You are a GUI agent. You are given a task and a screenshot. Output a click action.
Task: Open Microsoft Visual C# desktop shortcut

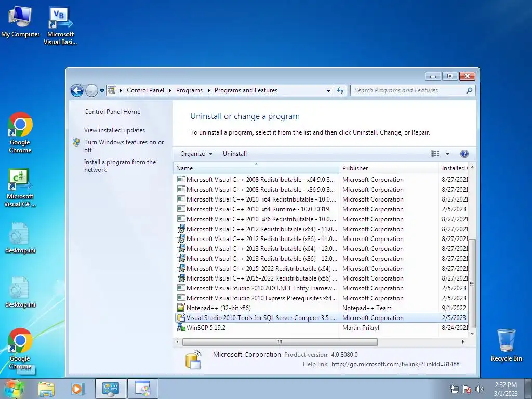[20, 188]
